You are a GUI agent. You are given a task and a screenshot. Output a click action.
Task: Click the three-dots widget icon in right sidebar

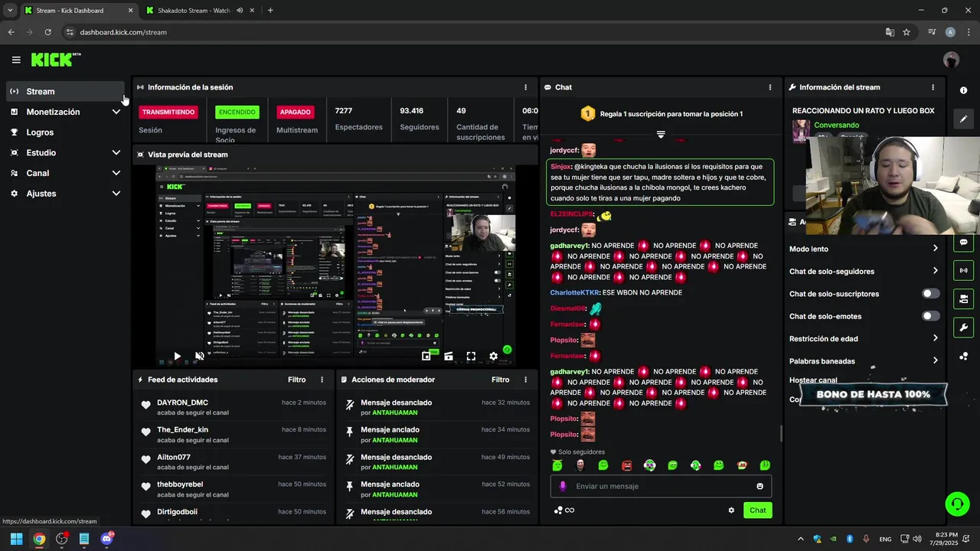[x=963, y=356]
